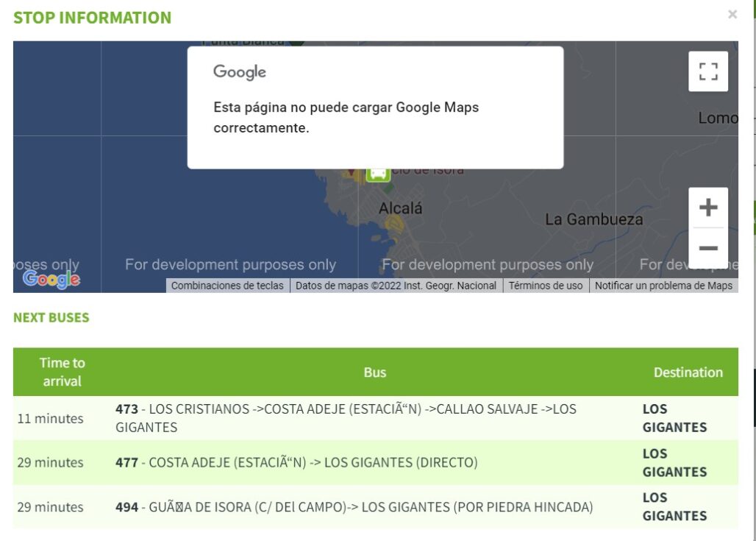Click the Alcalá label on map
This screenshot has height=541, width=756.
[x=401, y=209]
